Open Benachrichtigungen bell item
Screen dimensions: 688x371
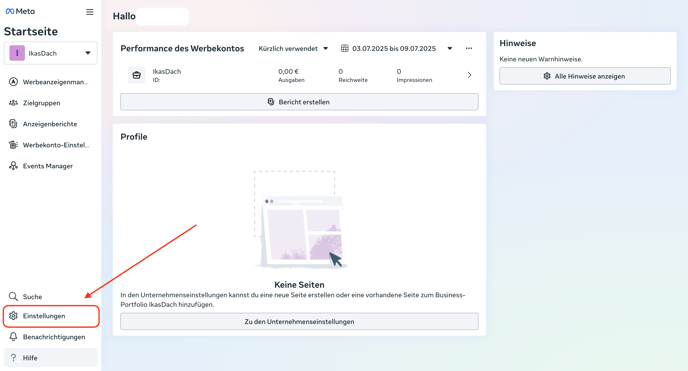tap(50, 337)
